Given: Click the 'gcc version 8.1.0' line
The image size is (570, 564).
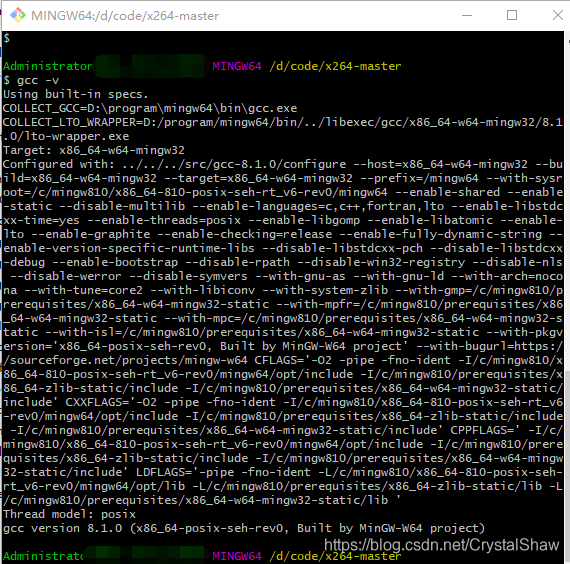Looking at the screenshot, I should click(244, 528).
